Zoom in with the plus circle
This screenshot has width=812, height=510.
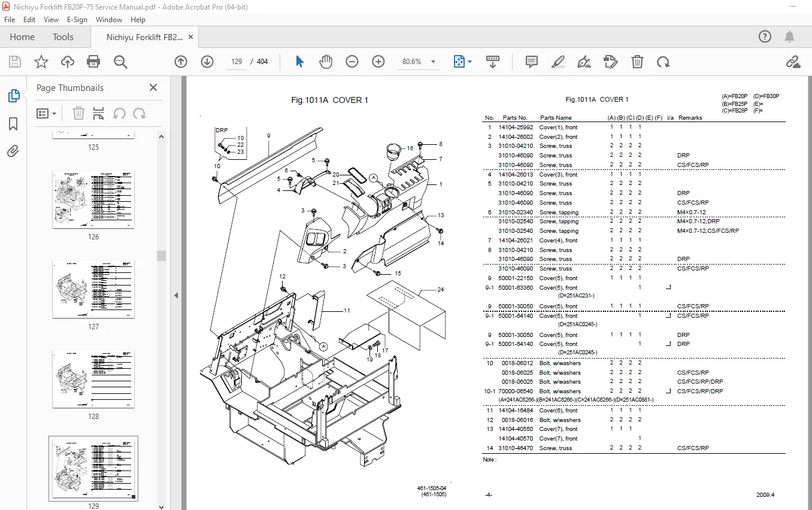click(x=378, y=62)
